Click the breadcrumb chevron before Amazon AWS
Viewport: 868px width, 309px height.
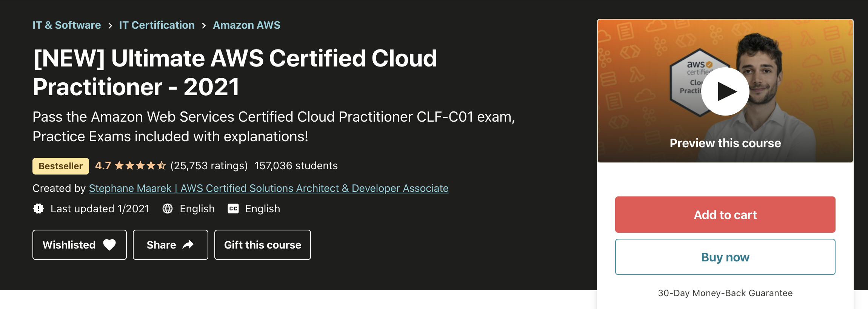pyautogui.click(x=204, y=26)
